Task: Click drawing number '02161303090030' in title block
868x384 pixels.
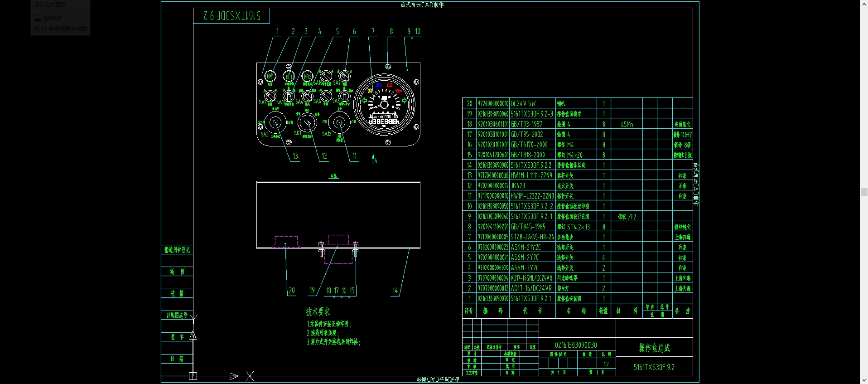Action: click(576, 345)
